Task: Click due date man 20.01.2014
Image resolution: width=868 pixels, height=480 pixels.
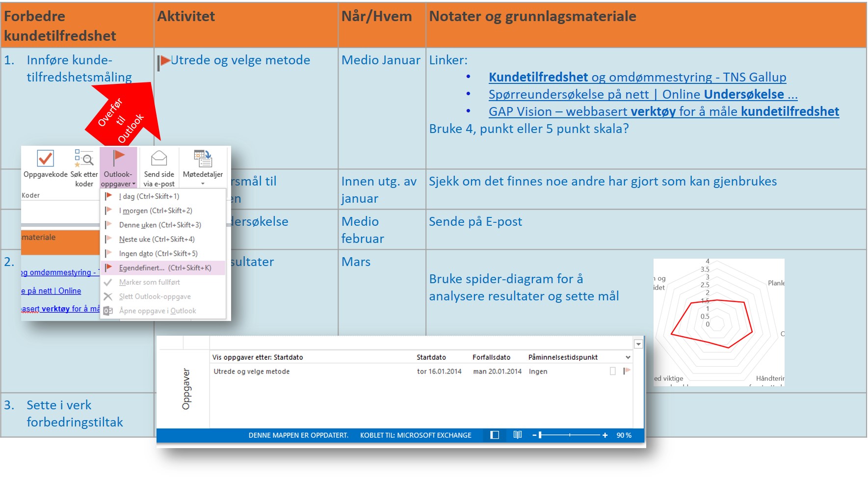Action: coord(497,372)
